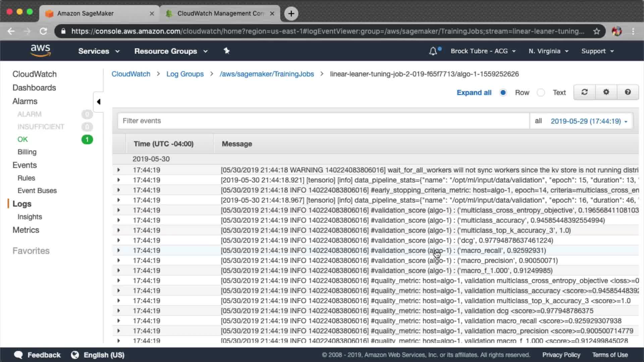Open the N. Virginia region dropdown
644x362 pixels.
pyautogui.click(x=548, y=51)
